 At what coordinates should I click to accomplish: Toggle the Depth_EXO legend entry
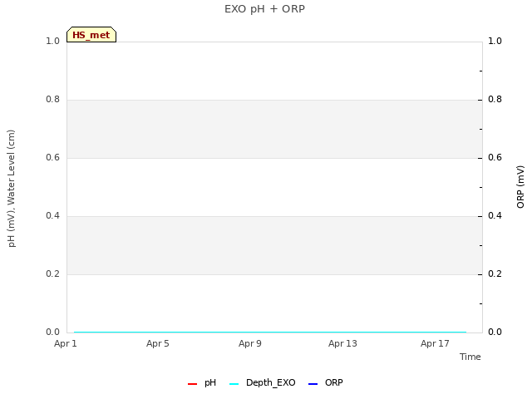(x=263, y=382)
